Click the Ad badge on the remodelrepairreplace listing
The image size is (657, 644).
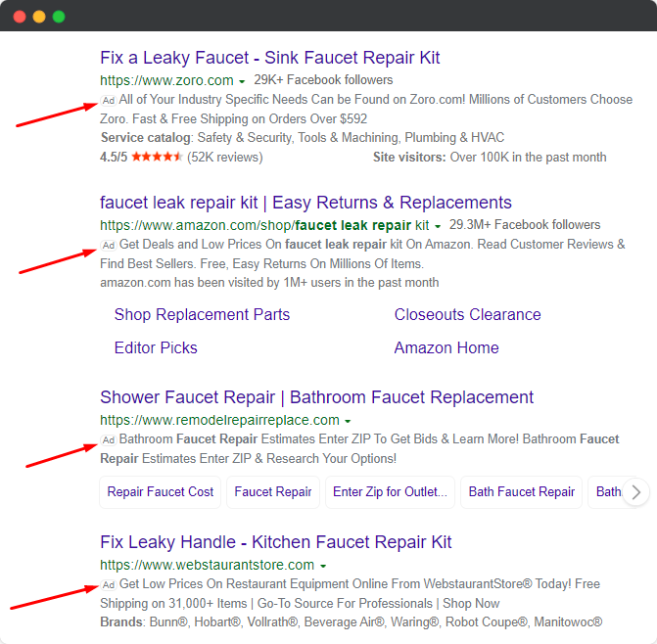click(x=108, y=440)
